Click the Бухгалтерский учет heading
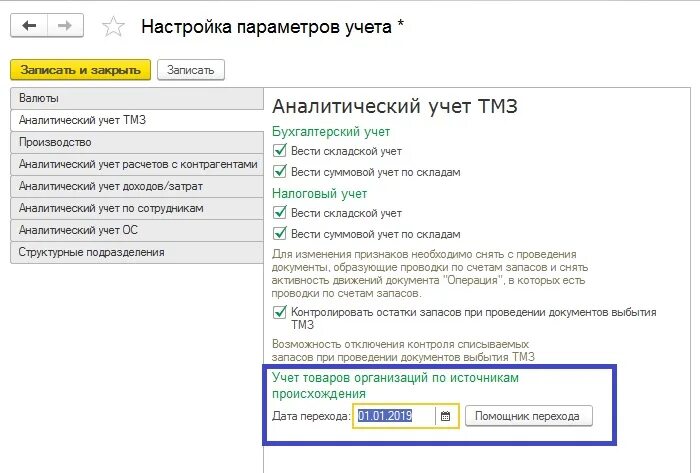 pos(331,132)
